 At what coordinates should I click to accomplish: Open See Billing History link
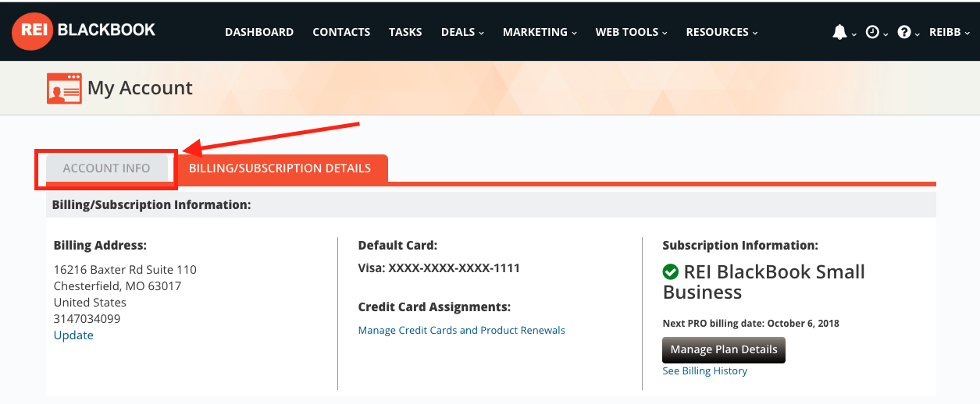[x=705, y=370]
